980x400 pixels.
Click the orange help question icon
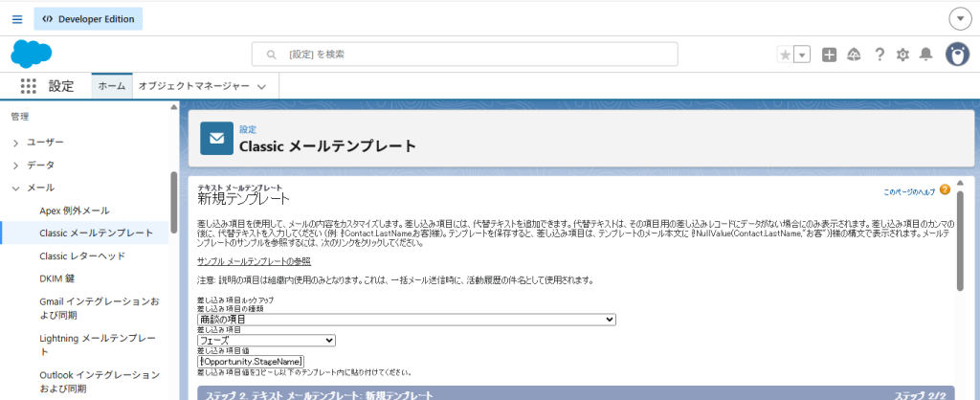[945, 189]
